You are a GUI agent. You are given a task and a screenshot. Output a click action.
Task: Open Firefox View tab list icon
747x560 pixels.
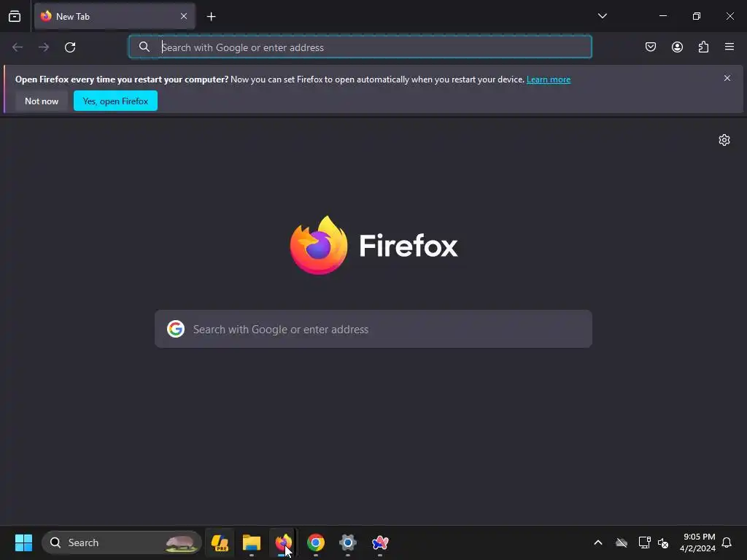15,16
